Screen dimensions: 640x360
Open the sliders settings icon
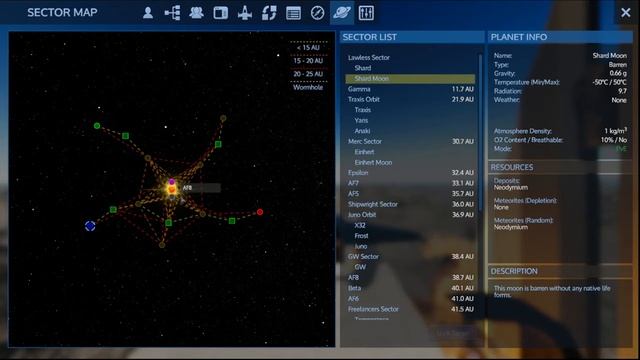366,13
